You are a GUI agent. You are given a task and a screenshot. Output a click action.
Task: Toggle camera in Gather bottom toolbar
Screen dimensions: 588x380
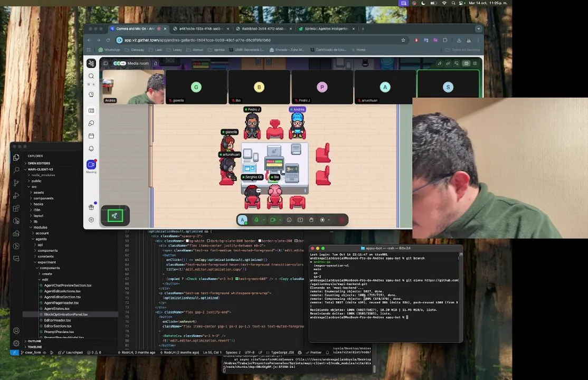(273, 220)
